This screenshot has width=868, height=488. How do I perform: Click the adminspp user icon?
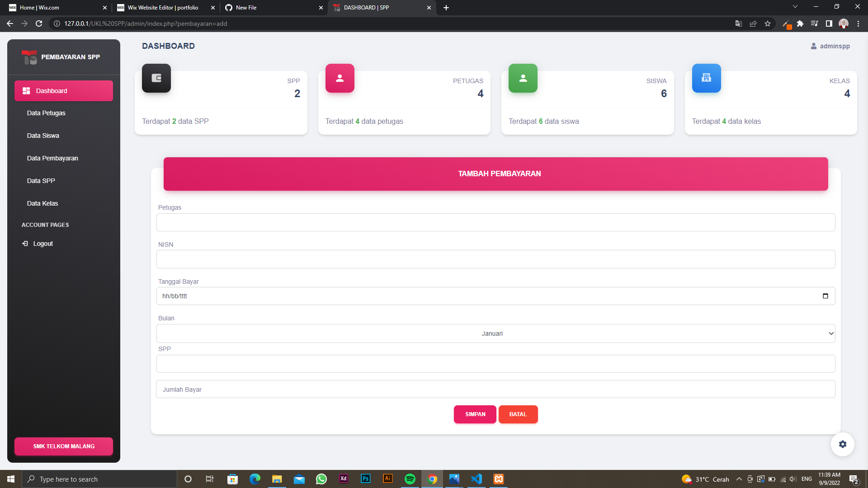[x=814, y=46]
